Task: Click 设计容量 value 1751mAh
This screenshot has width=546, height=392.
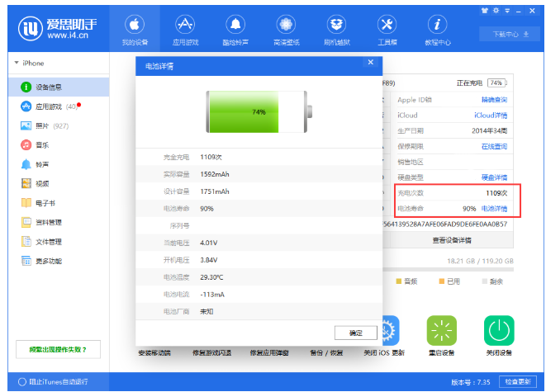Action: coord(215,191)
